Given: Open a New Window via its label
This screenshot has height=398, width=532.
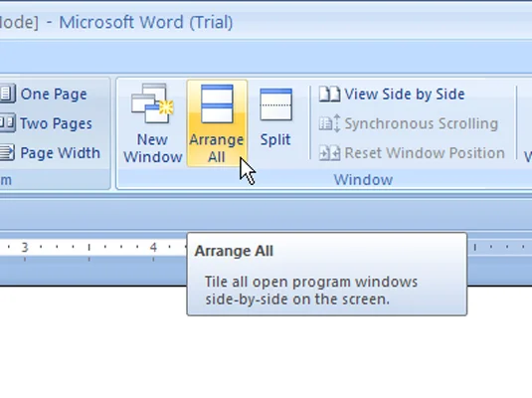Looking at the screenshot, I should click(153, 148).
